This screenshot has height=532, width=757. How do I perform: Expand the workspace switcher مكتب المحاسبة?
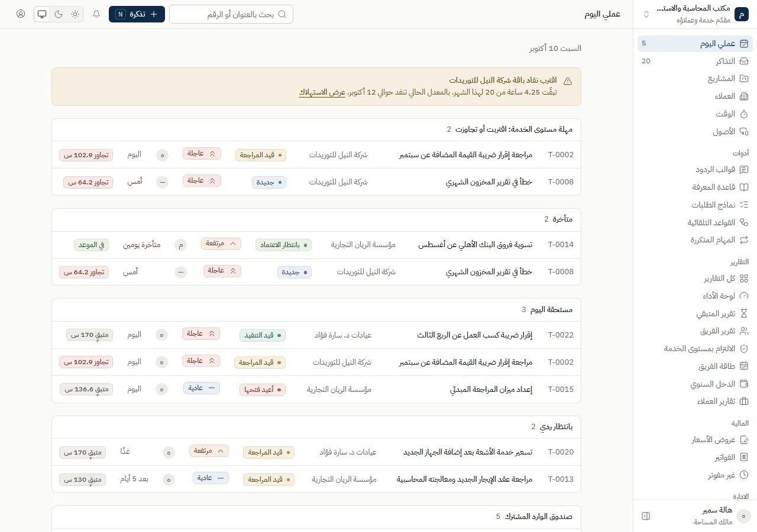pos(695,14)
